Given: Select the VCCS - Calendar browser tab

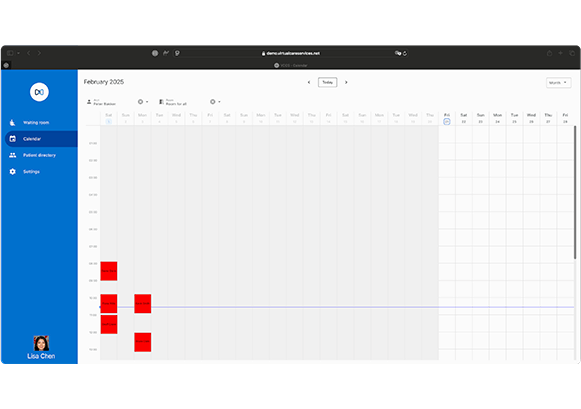Looking at the screenshot, I should click(x=291, y=65).
